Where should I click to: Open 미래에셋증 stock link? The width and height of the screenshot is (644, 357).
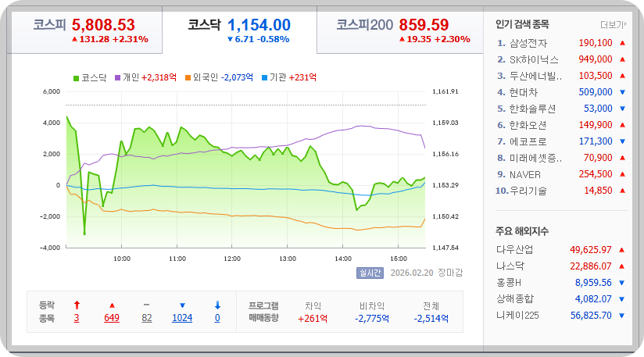click(x=535, y=158)
